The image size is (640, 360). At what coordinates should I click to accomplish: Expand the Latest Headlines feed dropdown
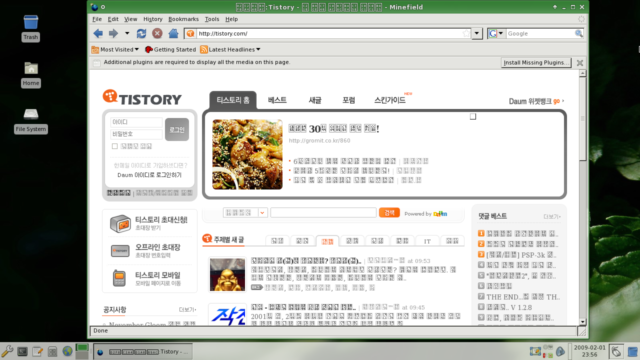pyautogui.click(x=231, y=49)
